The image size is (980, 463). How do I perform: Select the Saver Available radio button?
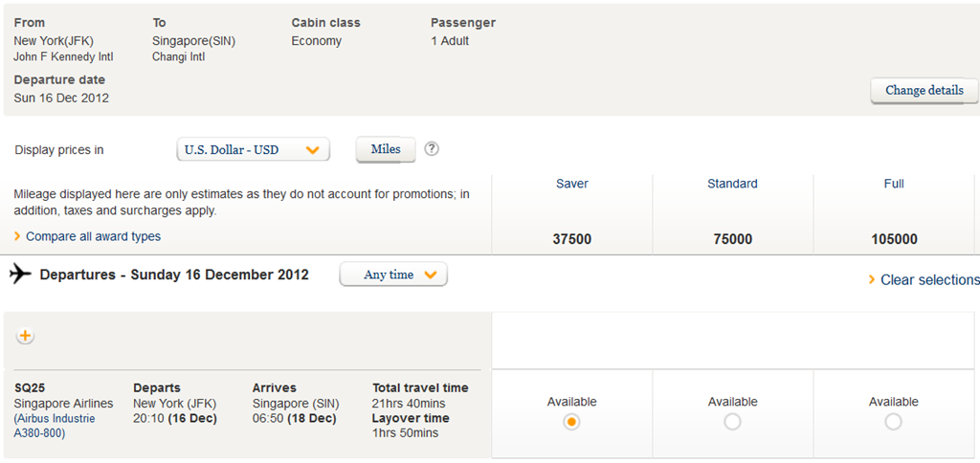point(571,422)
